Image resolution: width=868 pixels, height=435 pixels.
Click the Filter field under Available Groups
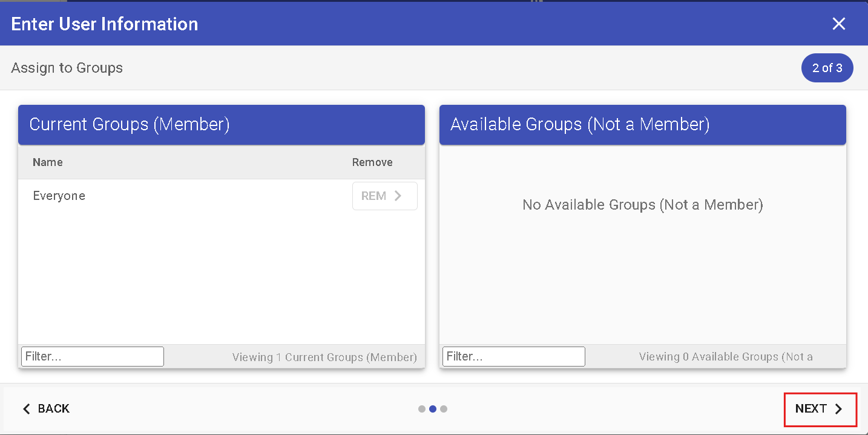click(513, 356)
